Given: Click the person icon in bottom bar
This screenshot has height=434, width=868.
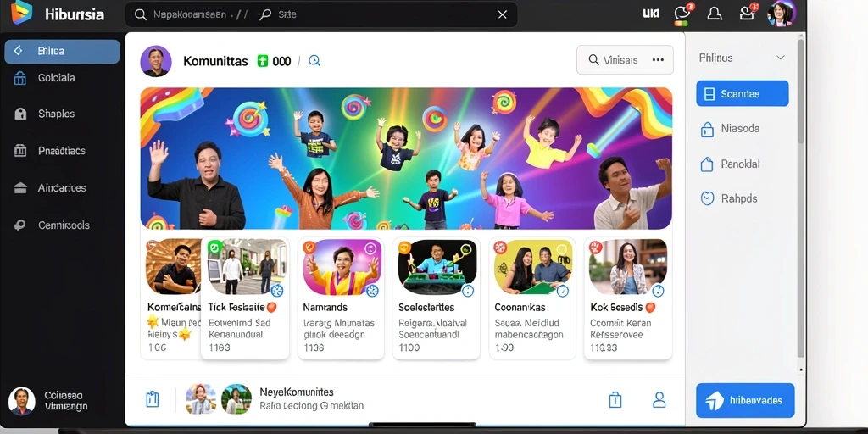Looking at the screenshot, I should pyautogui.click(x=659, y=400).
